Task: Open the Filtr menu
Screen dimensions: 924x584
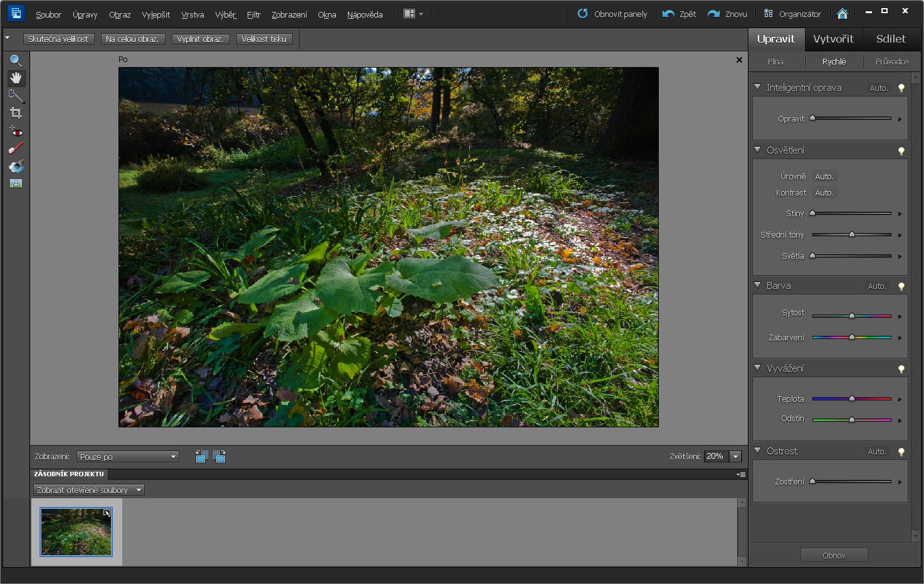Action: tap(253, 14)
